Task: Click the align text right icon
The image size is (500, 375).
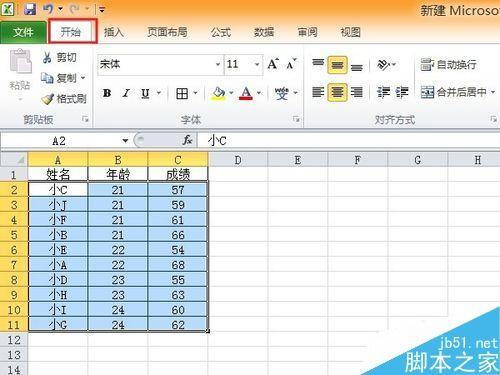Action: 357,92
